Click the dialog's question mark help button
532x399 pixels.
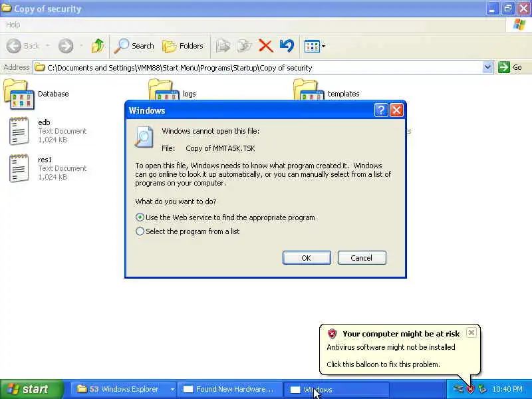click(x=380, y=110)
